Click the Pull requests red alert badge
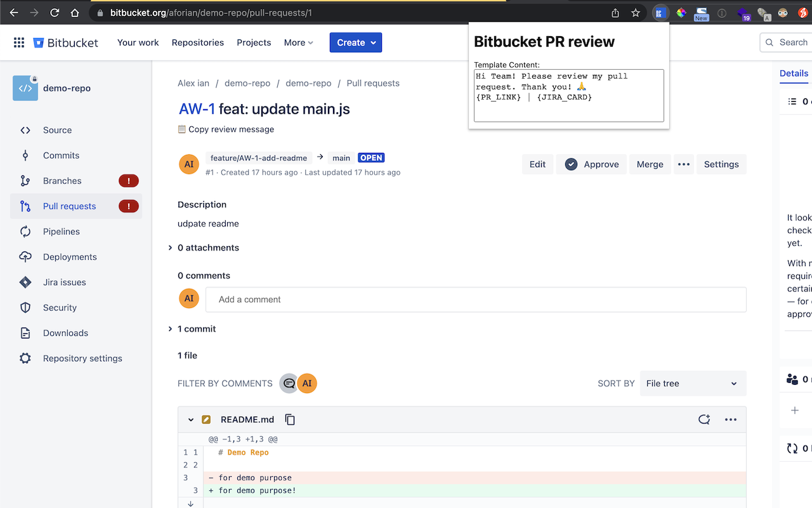The height and width of the screenshot is (508, 812). pos(129,206)
